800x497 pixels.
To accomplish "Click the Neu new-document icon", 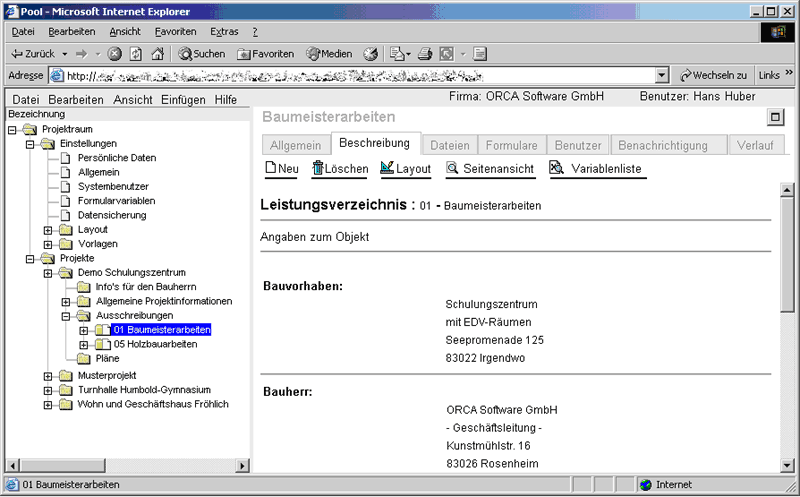I will point(271,168).
